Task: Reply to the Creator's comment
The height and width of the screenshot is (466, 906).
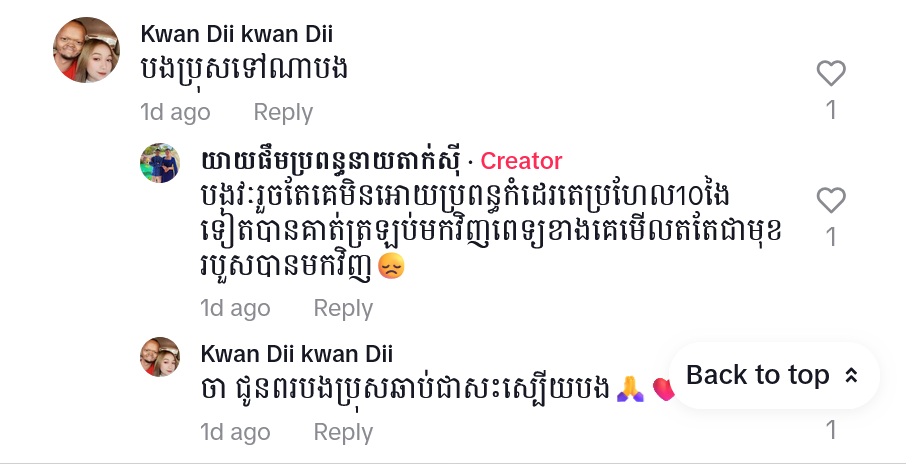Action: point(343,308)
